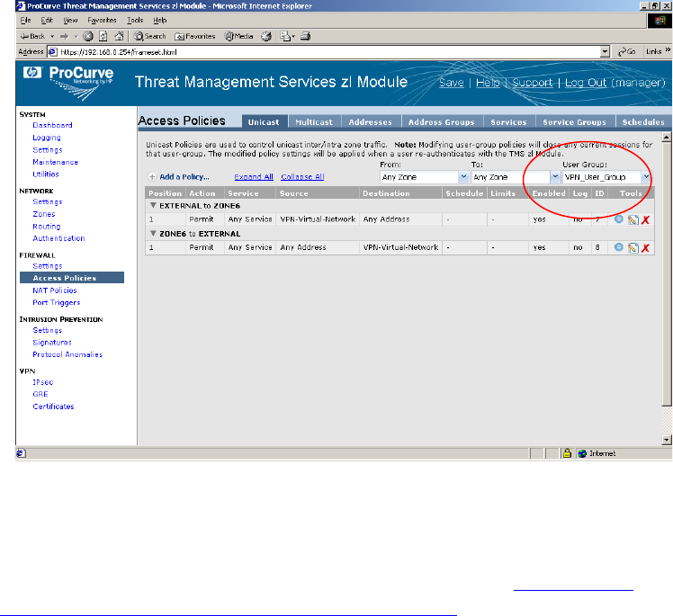Open IPsec under VPN

point(43,382)
